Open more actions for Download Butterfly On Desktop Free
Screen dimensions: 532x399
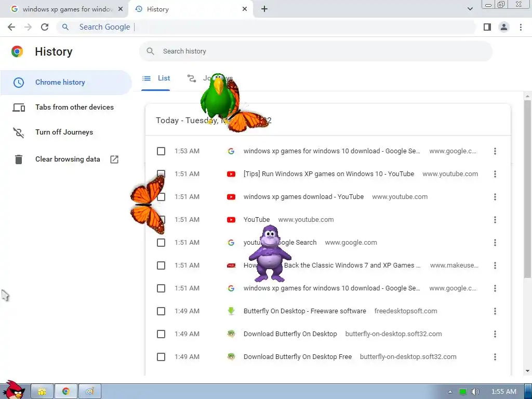[x=495, y=357]
